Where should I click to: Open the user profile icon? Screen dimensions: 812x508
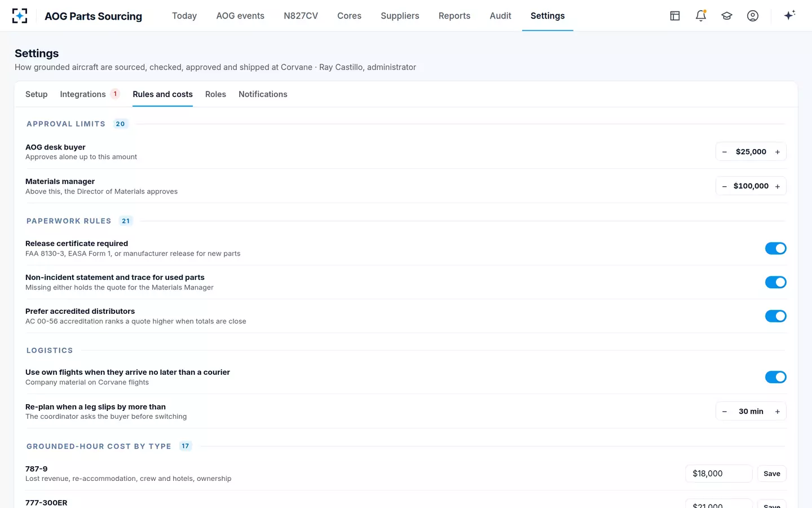[753, 16]
